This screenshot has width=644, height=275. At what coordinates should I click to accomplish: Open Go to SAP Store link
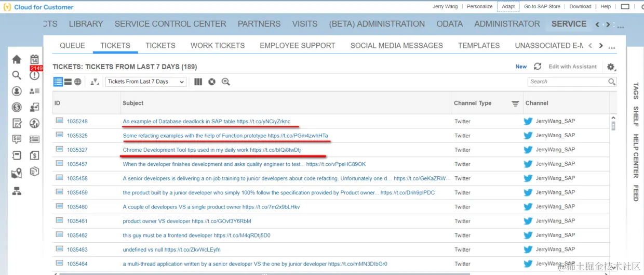pyautogui.click(x=542, y=7)
